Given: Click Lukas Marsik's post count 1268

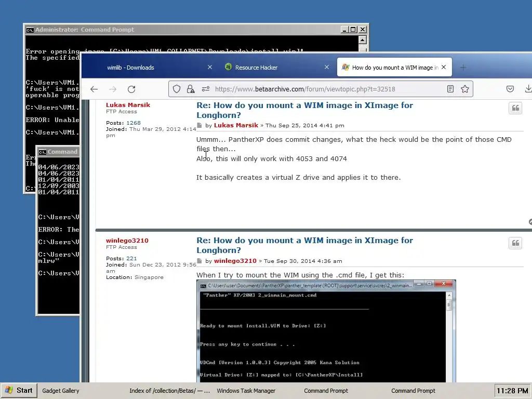Looking at the screenshot, I should (134, 123).
